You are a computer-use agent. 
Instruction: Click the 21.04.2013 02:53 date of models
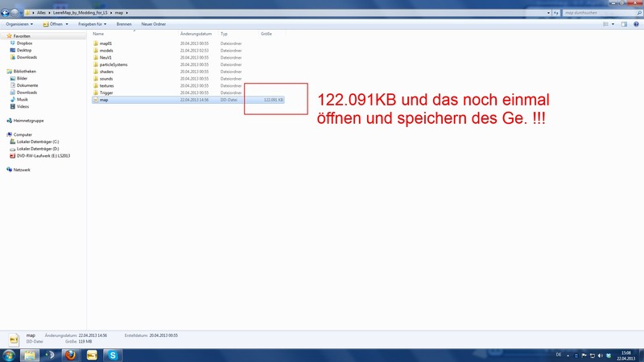[x=194, y=51]
